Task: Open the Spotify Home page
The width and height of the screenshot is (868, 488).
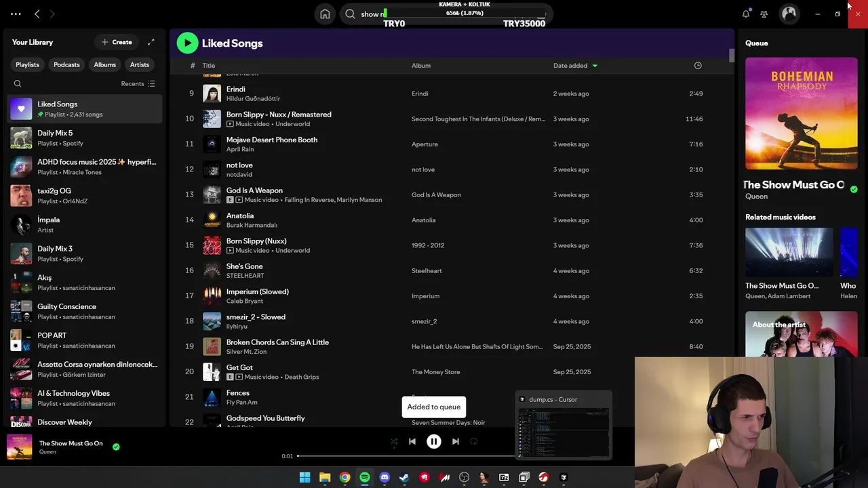Action: click(325, 14)
